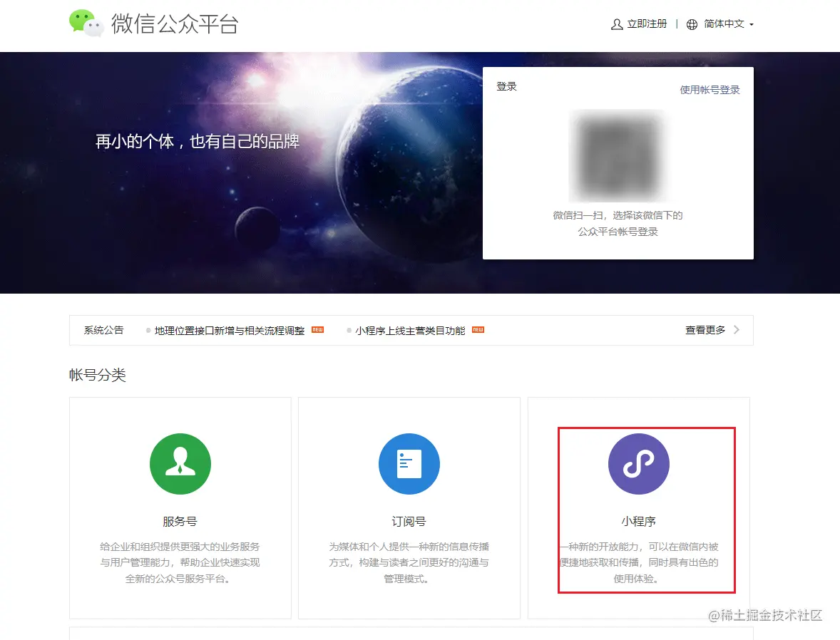Select the 订阅号 title text
840x640 pixels.
coord(409,521)
